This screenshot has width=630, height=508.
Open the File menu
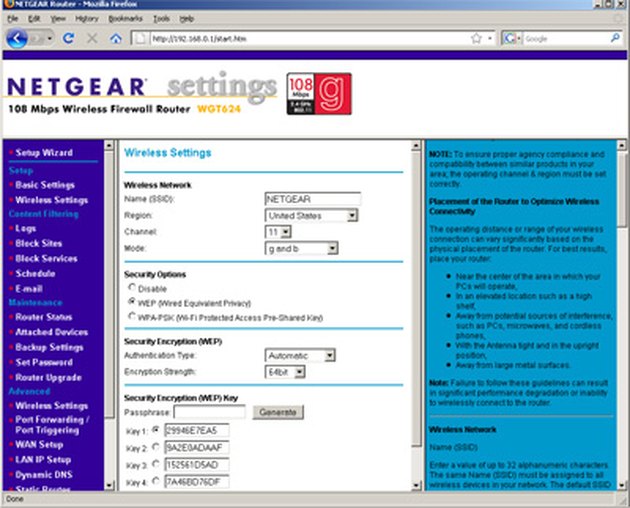coord(13,18)
